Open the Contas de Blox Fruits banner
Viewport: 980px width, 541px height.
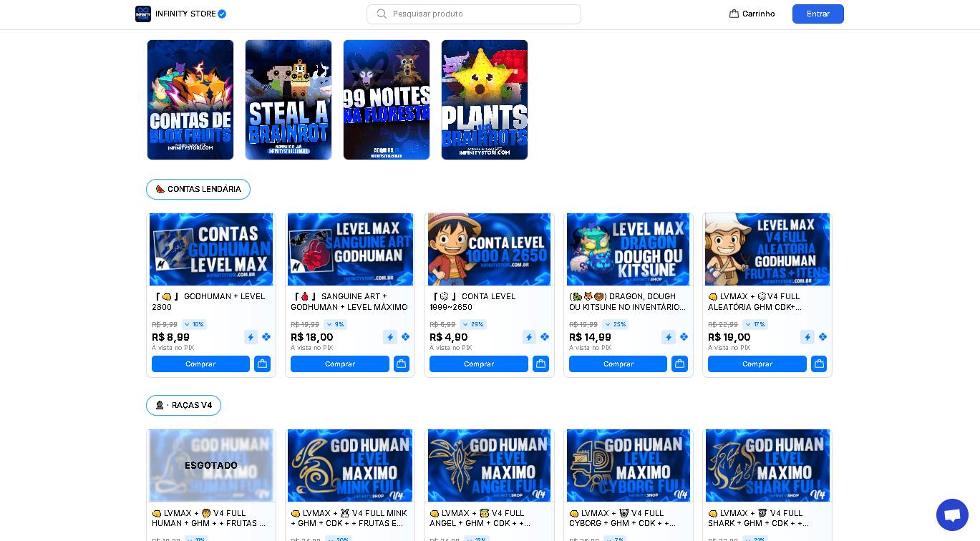click(x=190, y=99)
